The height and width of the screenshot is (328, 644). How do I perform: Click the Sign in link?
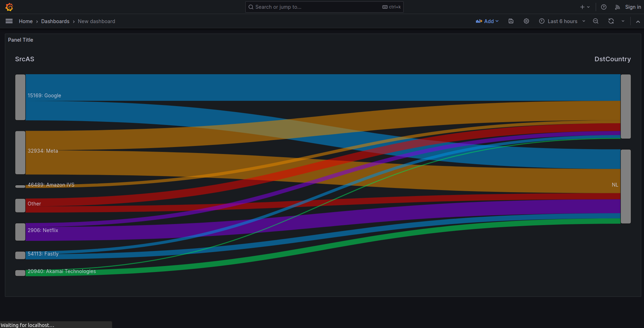click(x=633, y=7)
